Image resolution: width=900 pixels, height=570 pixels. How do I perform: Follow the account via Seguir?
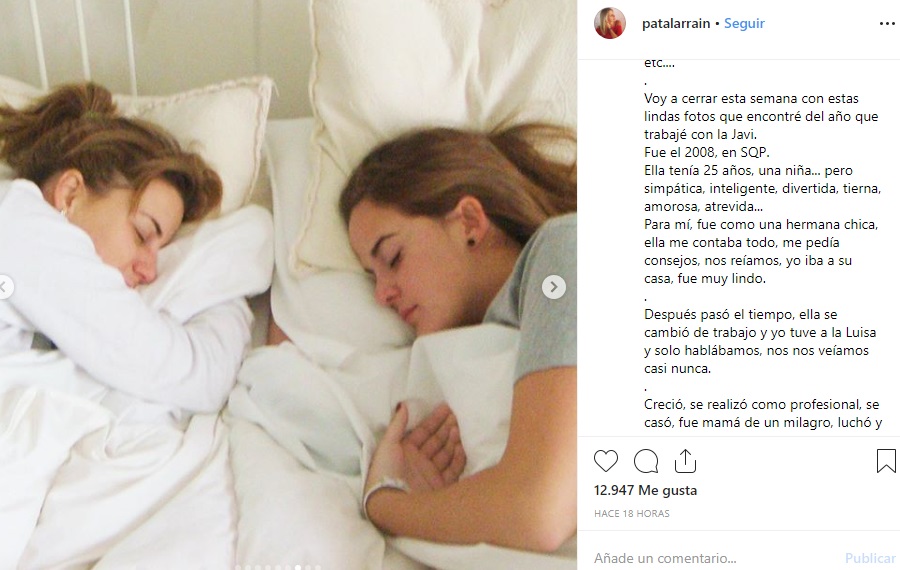click(x=744, y=24)
